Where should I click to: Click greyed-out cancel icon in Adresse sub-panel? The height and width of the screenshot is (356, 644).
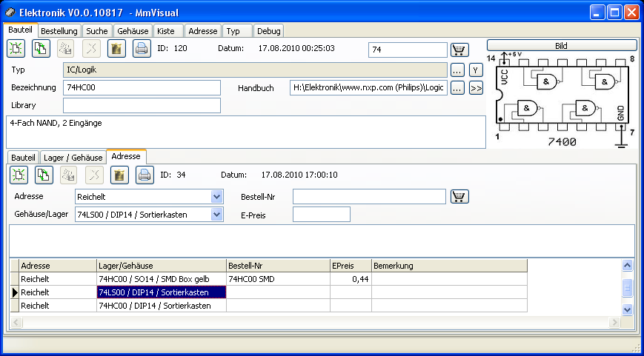coord(94,175)
